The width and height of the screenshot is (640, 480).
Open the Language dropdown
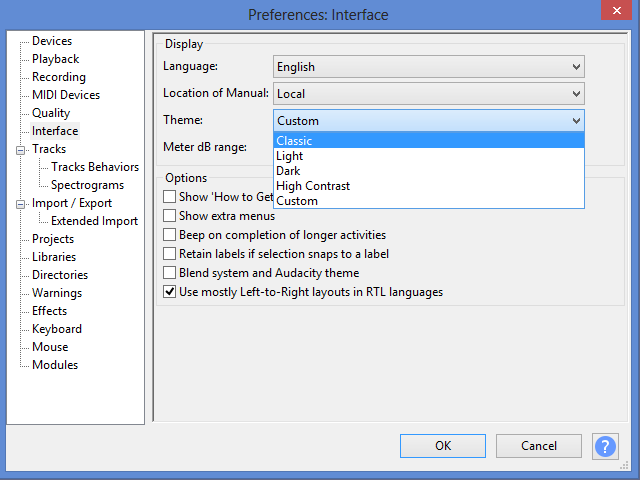(x=428, y=67)
